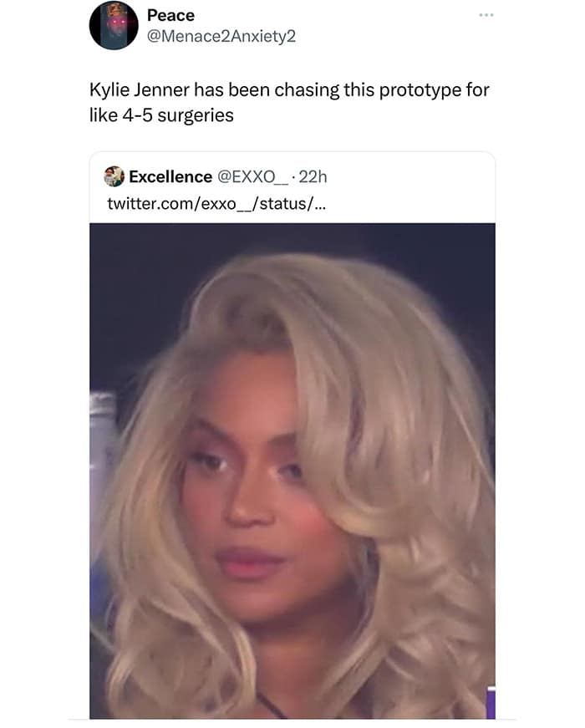Viewport: 585px width, 728px height.
Task: Select the Peace display name
Action: (x=170, y=15)
